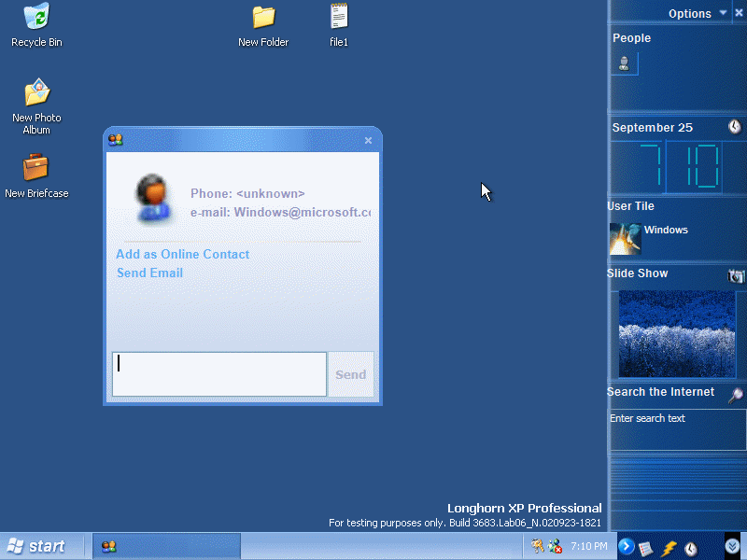Viewport: 747px width, 560px height.
Task: Open the sidebar Options menu
Action: (698, 13)
